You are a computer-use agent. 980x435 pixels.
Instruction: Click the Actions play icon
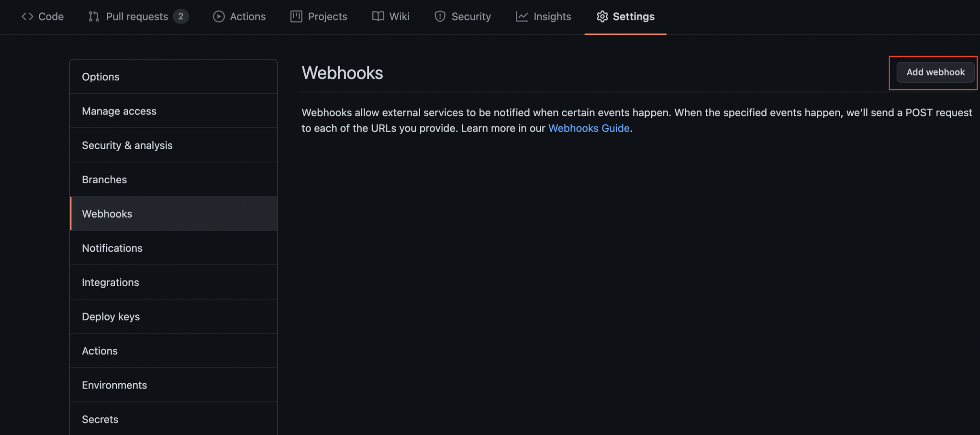[x=219, y=16]
